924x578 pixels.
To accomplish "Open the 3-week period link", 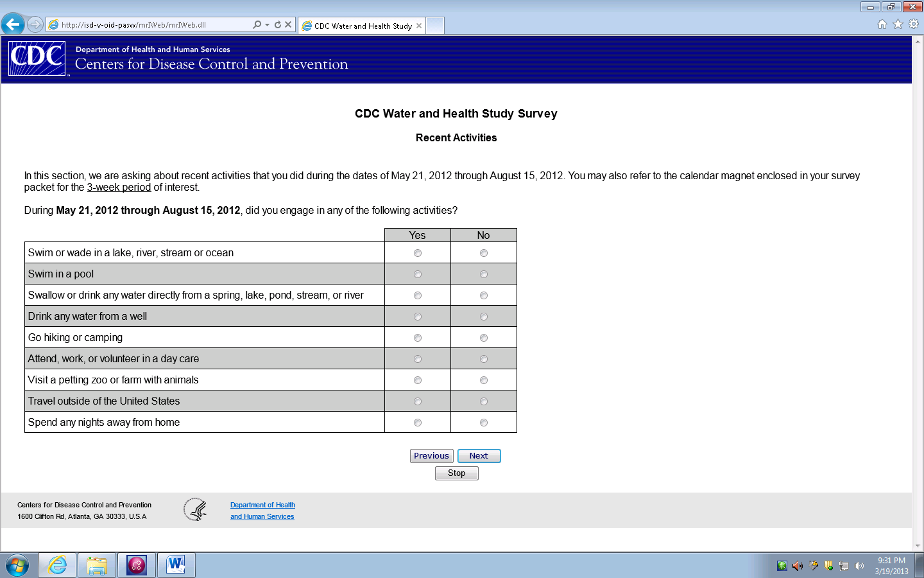I will click(119, 188).
